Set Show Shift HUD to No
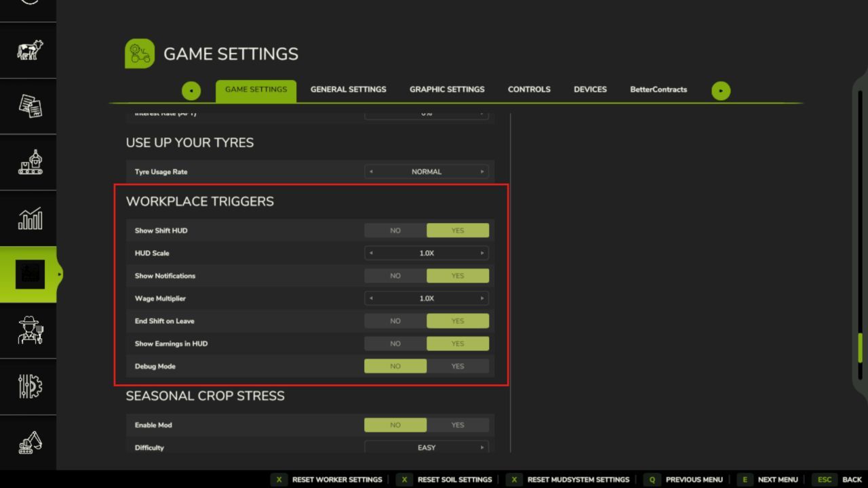Image resolution: width=868 pixels, height=488 pixels. click(x=395, y=230)
